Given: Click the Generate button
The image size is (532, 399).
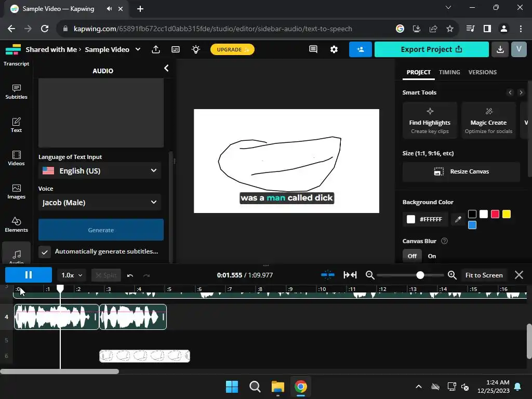Looking at the screenshot, I should pyautogui.click(x=101, y=230).
